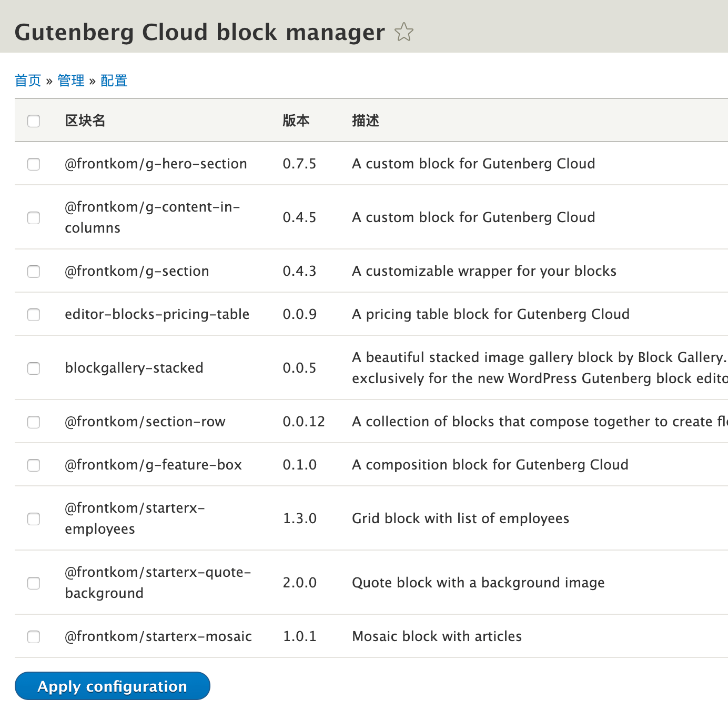Toggle the select-all checkbox in table header

tap(34, 121)
